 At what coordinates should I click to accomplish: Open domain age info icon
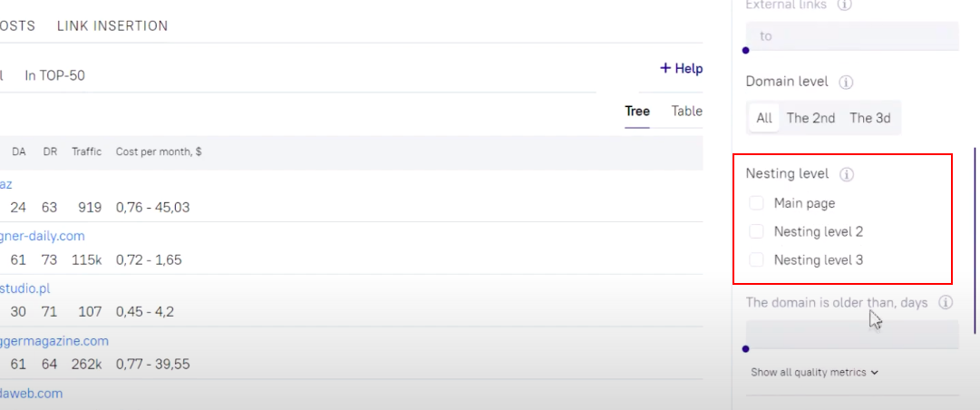(946, 302)
